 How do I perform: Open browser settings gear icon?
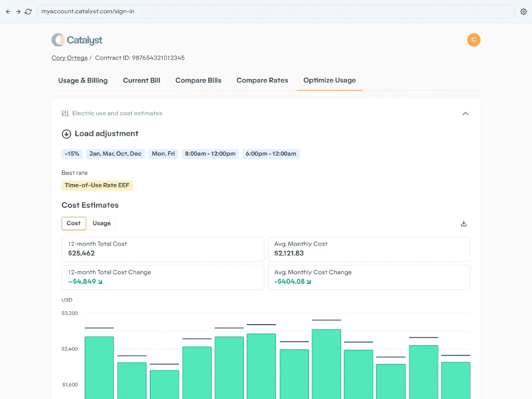[x=524, y=11]
